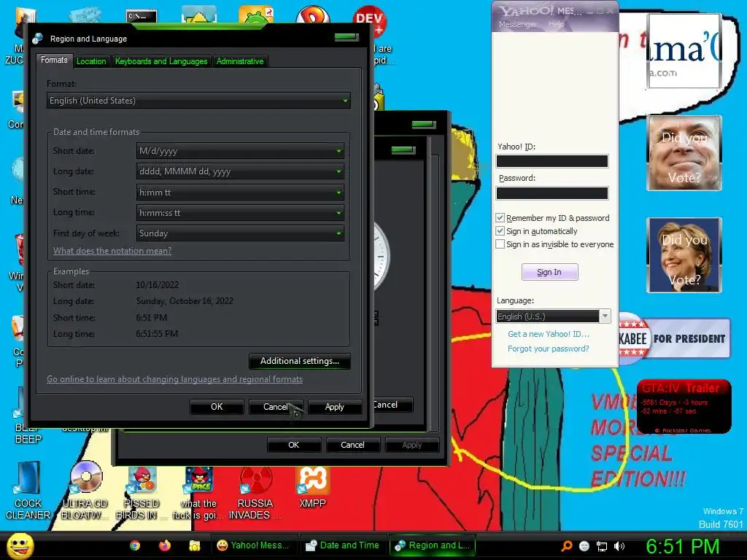The width and height of the screenshot is (747, 560).
Task: Select the Region and Language taskbar button
Action: point(433,545)
